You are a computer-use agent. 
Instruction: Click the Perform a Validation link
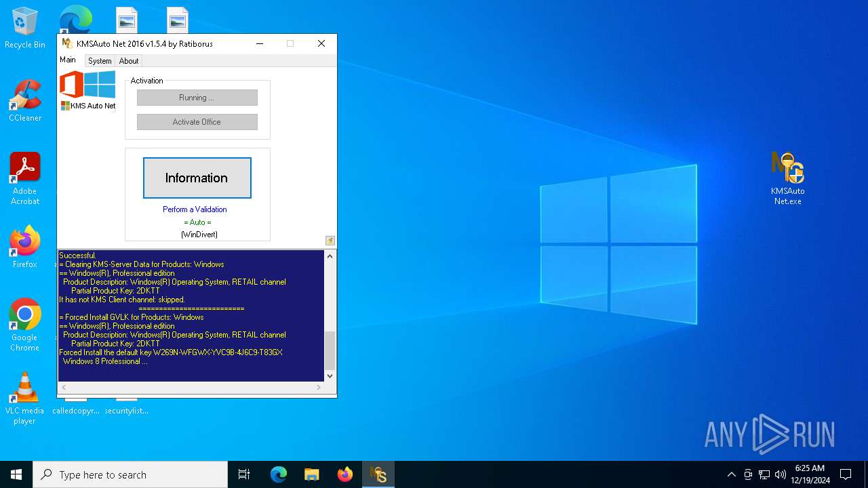tap(195, 209)
